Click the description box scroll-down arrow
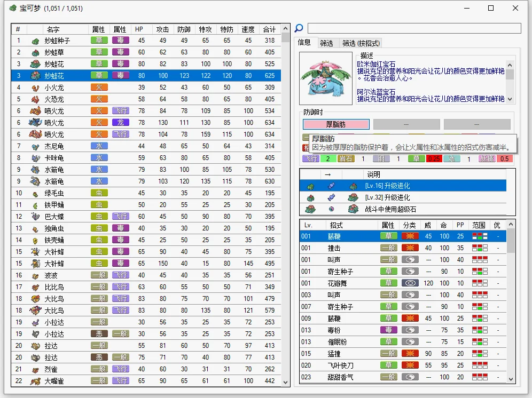The image size is (532, 398). coord(510,99)
